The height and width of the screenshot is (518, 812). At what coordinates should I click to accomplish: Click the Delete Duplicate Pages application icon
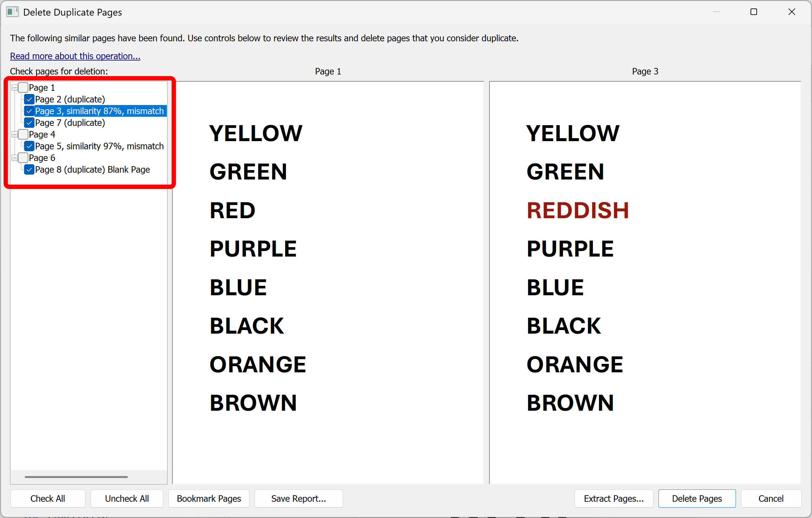(x=12, y=12)
